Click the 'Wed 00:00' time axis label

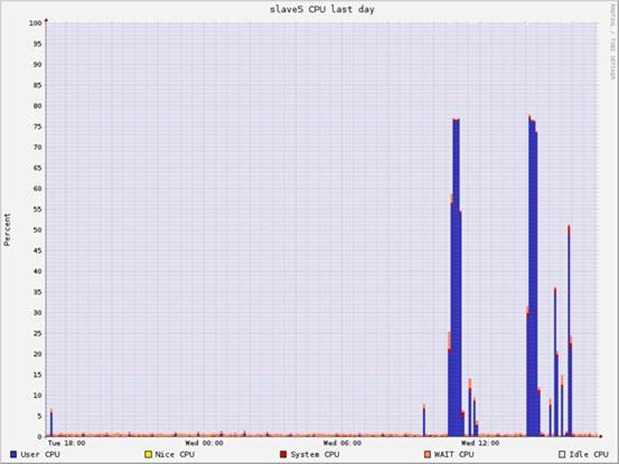click(204, 443)
